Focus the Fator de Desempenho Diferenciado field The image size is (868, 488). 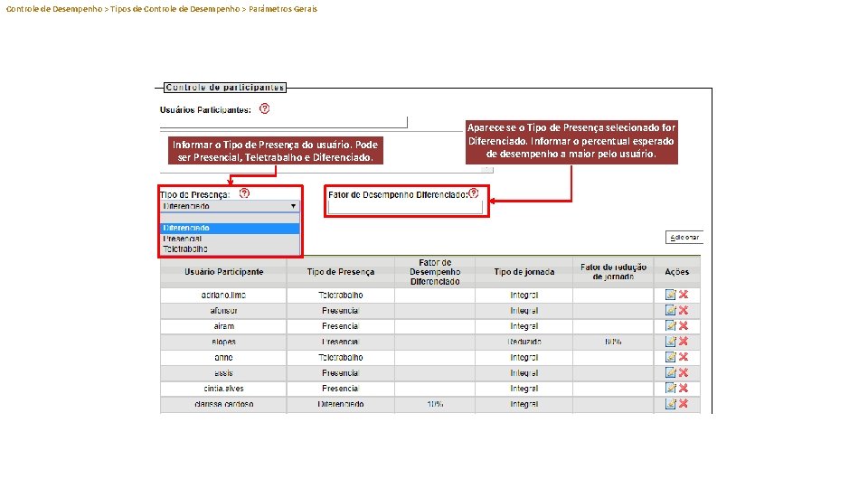point(405,208)
